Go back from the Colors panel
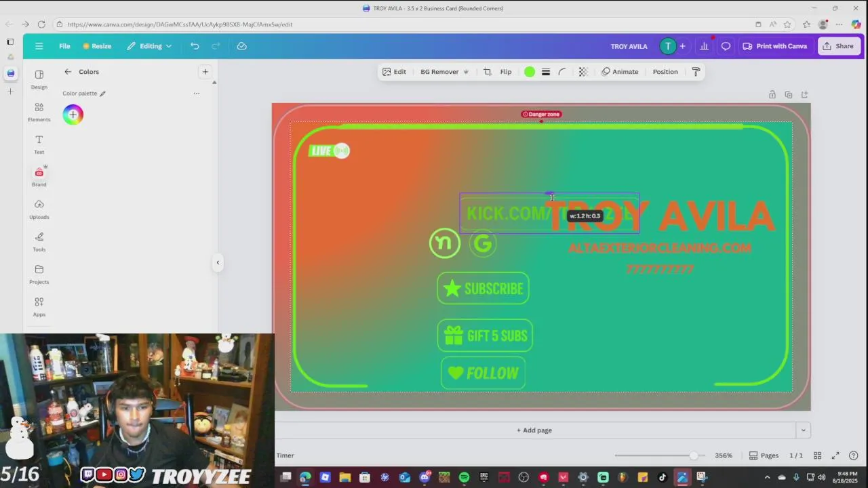Viewport: 868px width, 488px height. click(x=68, y=72)
